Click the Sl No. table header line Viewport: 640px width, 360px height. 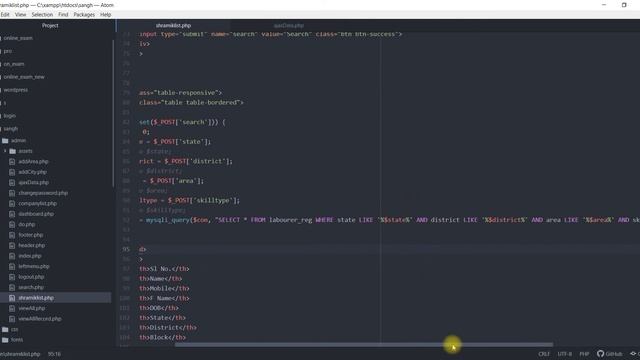click(x=164, y=269)
